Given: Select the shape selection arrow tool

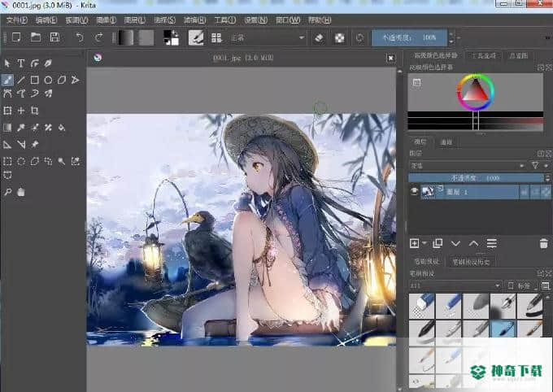Looking at the screenshot, I should (7, 63).
